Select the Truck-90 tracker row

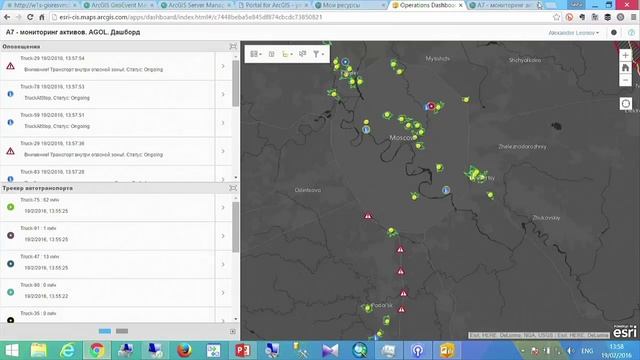tap(116, 293)
